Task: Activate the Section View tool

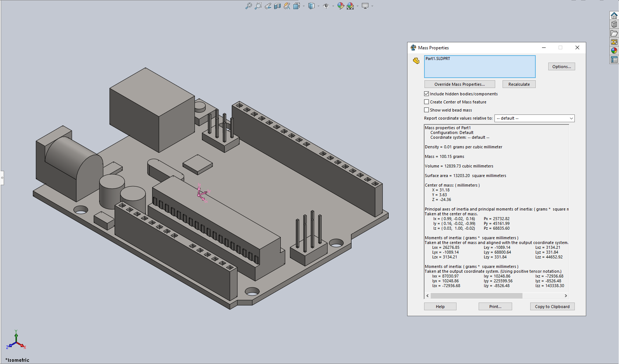Action: [x=277, y=6]
